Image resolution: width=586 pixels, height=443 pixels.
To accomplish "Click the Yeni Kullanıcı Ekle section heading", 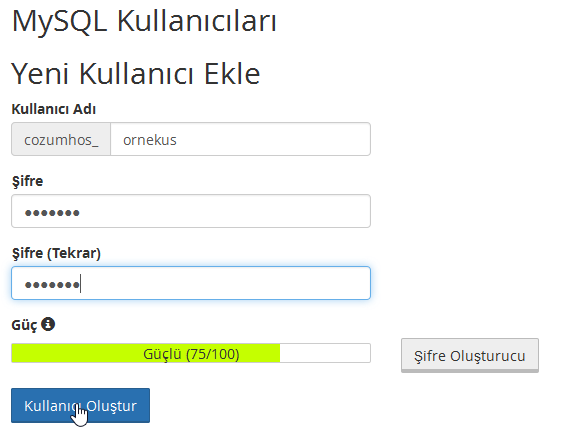I will [136, 74].
